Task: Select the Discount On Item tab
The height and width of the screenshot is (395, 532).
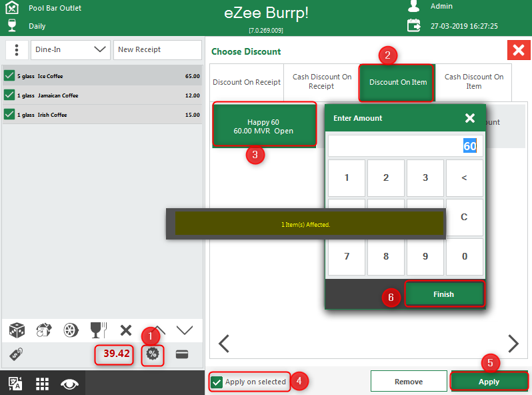Action: [x=397, y=82]
